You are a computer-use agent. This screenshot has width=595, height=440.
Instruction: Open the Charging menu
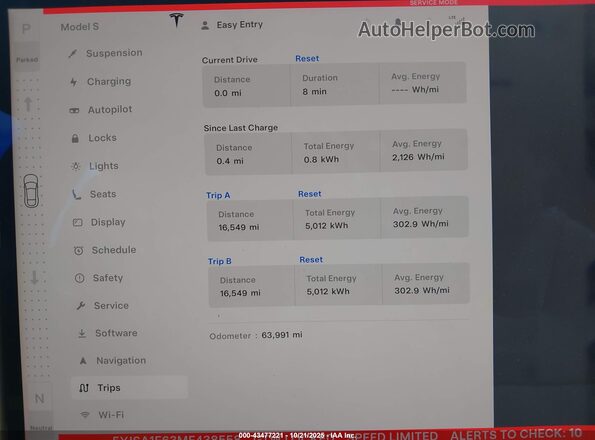[x=101, y=82]
